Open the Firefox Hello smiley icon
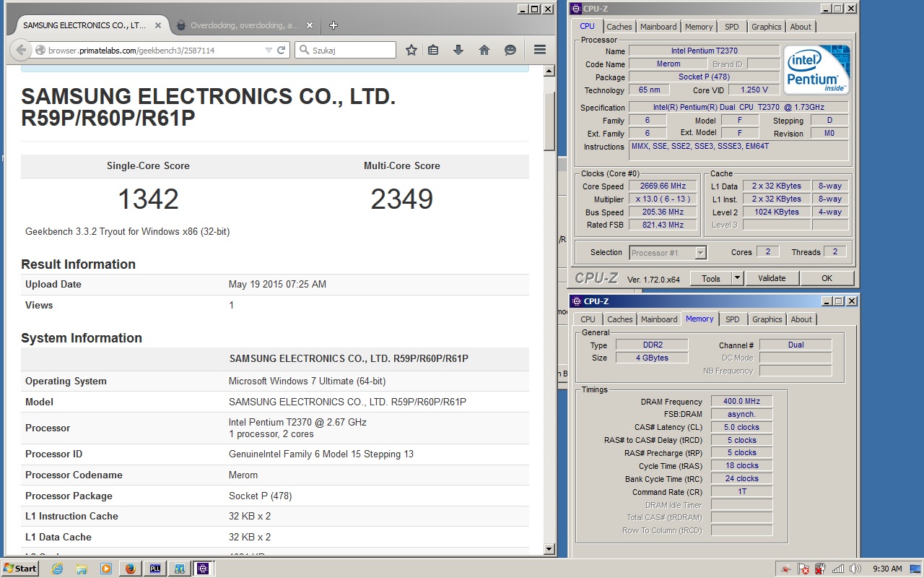 click(x=510, y=50)
